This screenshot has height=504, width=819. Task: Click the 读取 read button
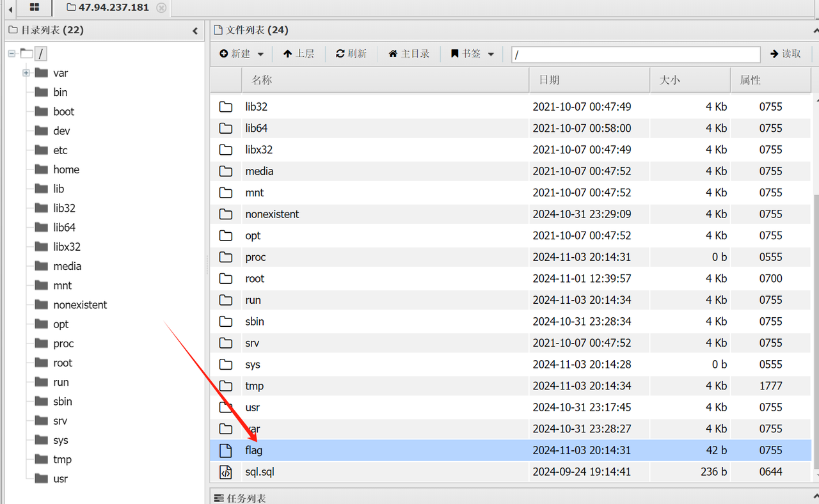(786, 54)
